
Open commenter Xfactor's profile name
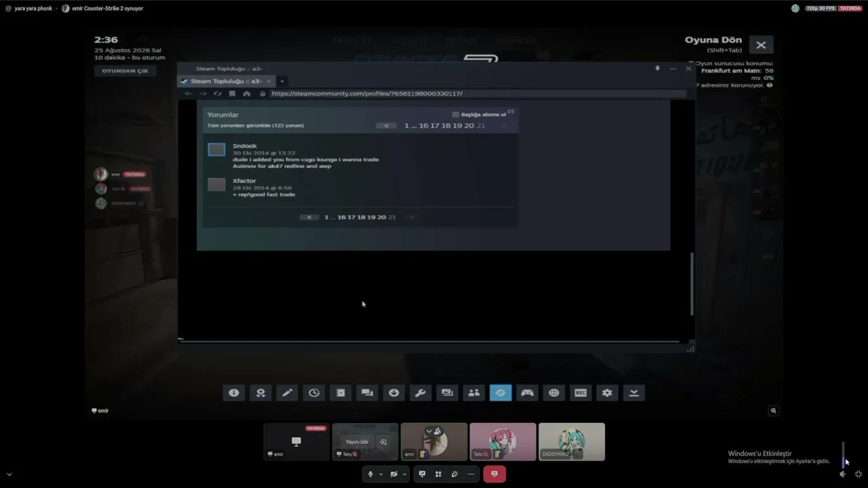pyautogui.click(x=244, y=181)
